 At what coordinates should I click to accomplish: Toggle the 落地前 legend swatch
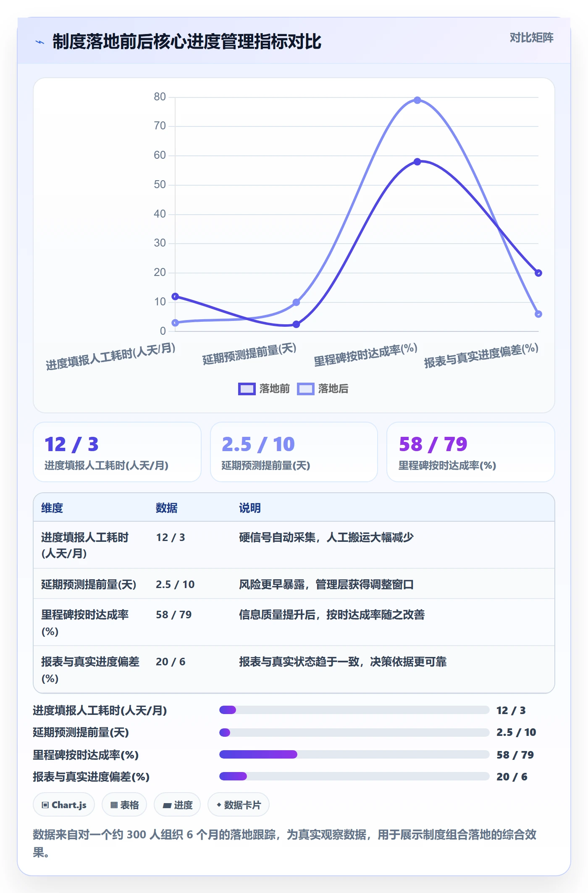tap(247, 389)
